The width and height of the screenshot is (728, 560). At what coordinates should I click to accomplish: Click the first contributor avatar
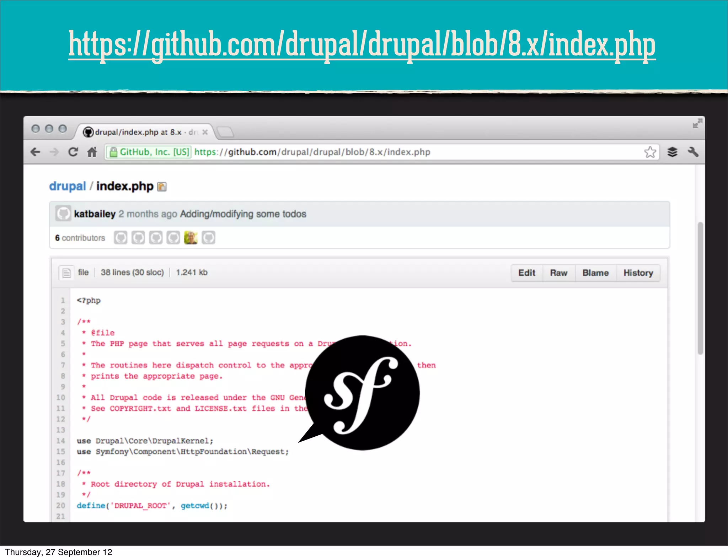click(x=121, y=238)
